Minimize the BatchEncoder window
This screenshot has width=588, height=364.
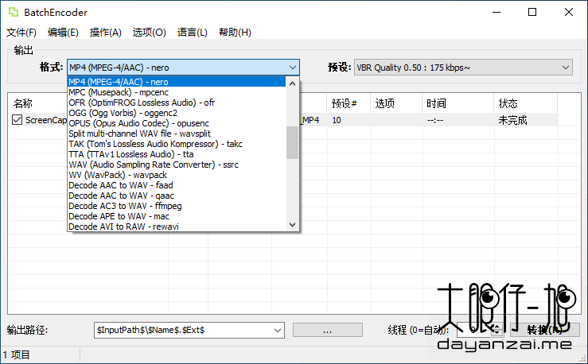click(x=496, y=12)
